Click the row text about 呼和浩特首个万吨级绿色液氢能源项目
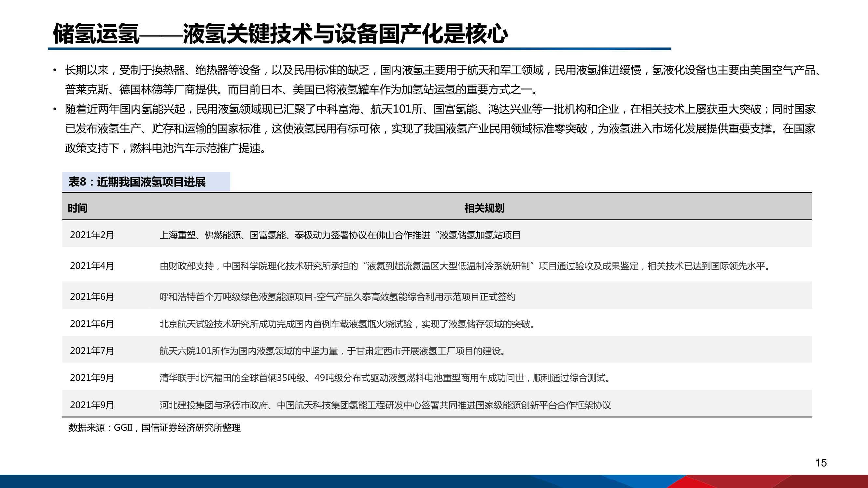 pyautogui.click(x=337, y=296)
